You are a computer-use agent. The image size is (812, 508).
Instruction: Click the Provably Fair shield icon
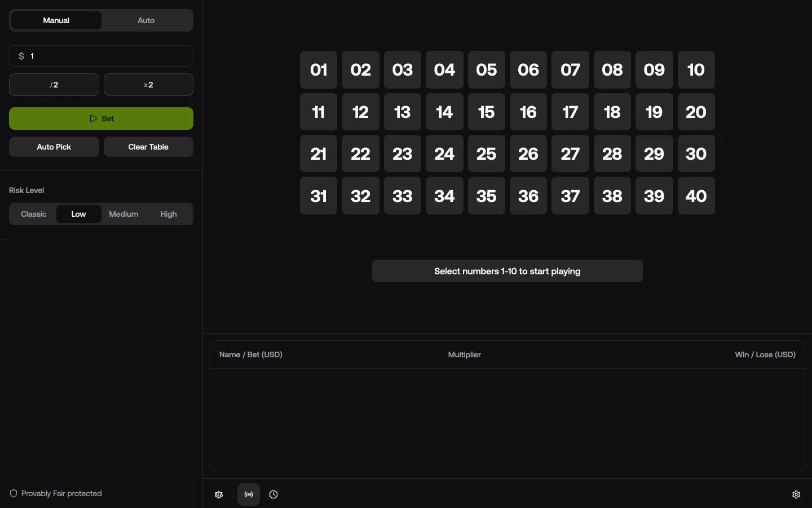[14, 493]
